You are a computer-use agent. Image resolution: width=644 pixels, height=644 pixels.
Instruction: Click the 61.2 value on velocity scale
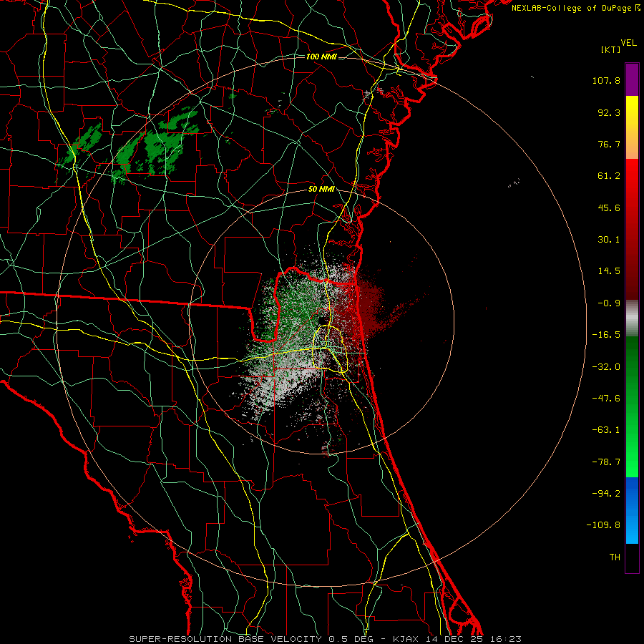point(609,176)
